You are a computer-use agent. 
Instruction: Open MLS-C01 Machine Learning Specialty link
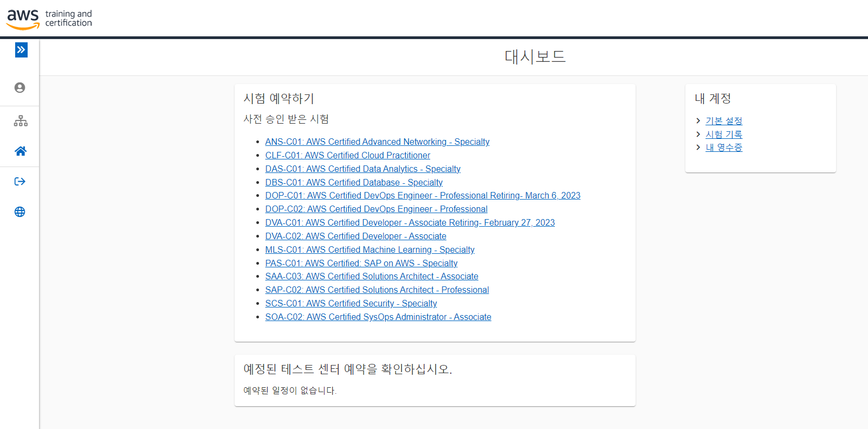coord(370,249)
